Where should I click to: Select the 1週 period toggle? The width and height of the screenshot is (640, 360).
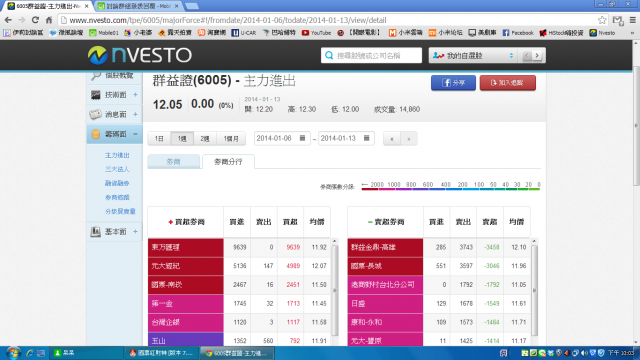tap(182, 139)
